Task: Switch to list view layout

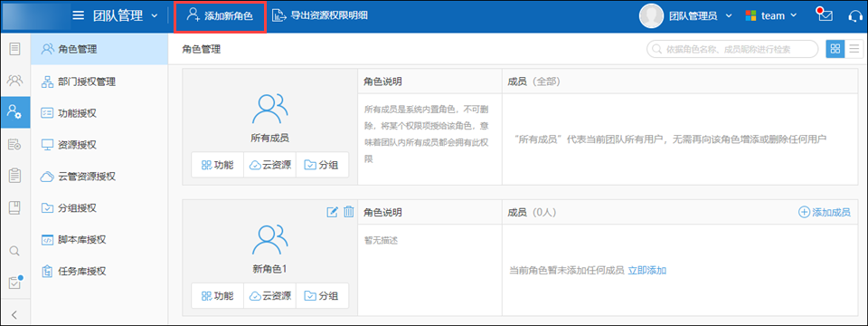Action: click(854, 49)
